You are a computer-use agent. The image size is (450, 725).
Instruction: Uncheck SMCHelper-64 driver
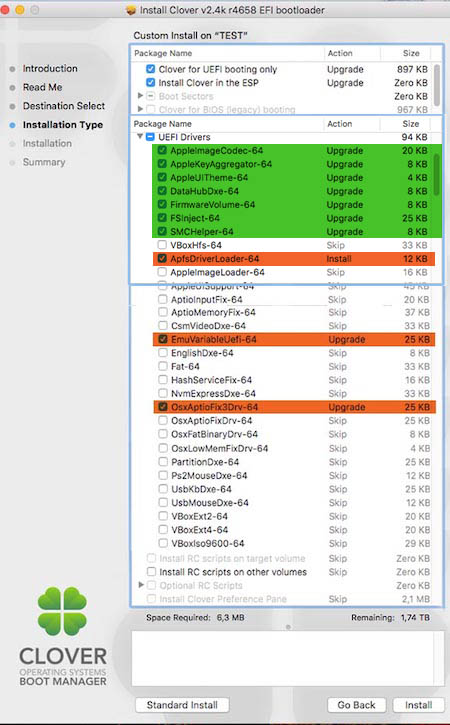pyautogui.click(x=162, y=231)
